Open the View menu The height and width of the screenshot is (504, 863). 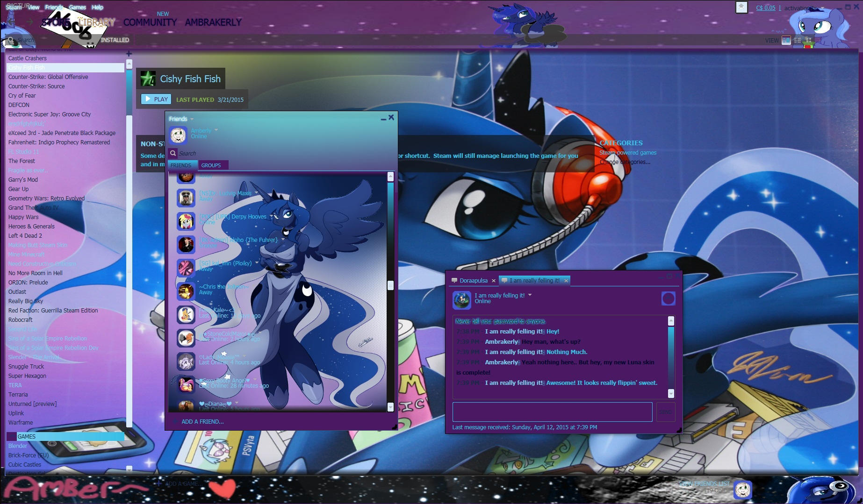point(33,7)
